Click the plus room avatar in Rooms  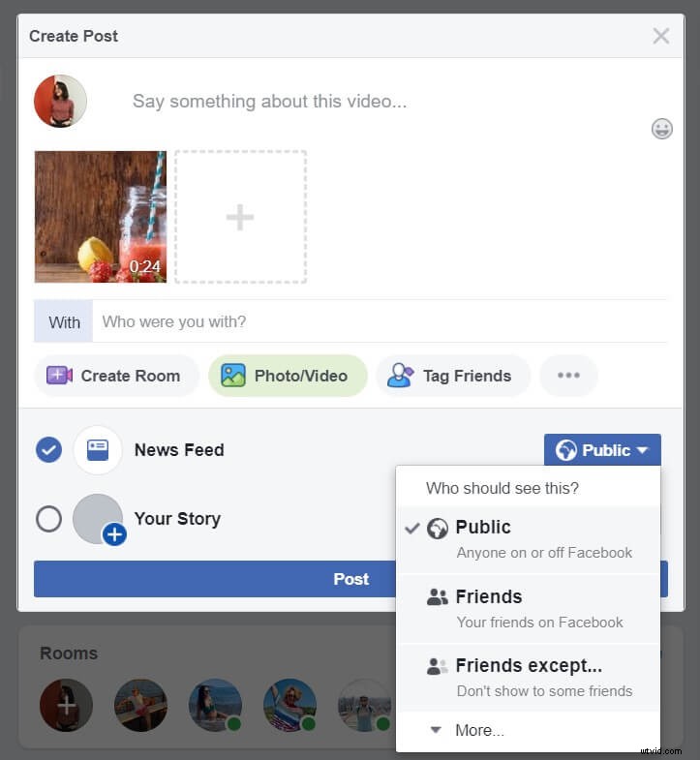(66, 705)
